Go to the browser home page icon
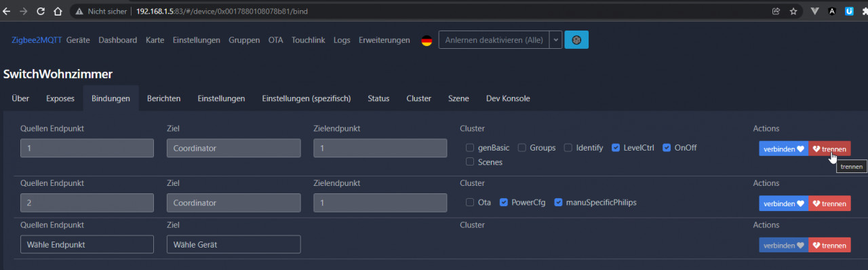The height and width of the screenshot is (270, 868). pos(57,11)
